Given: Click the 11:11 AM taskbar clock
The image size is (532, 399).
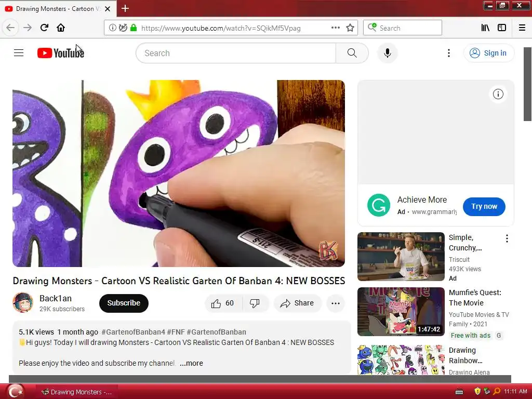Looking at the screenshot, I should tap(515, 392).
